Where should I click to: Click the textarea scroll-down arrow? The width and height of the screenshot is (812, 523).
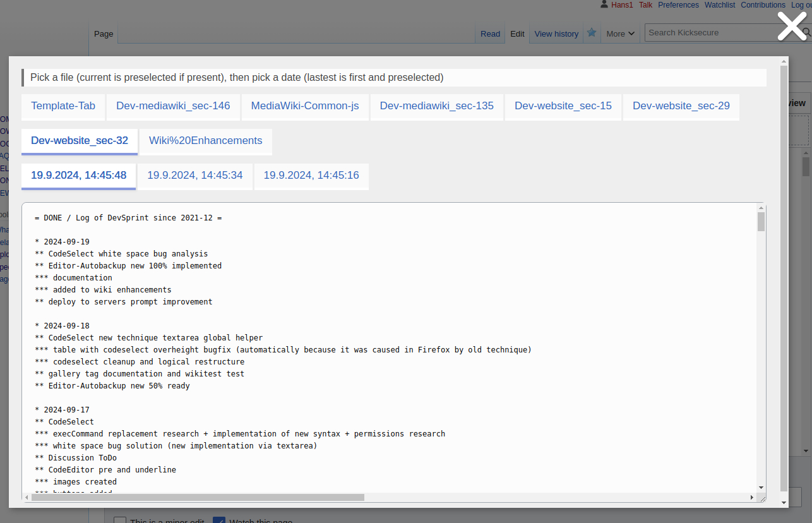[x=761, y=487]
